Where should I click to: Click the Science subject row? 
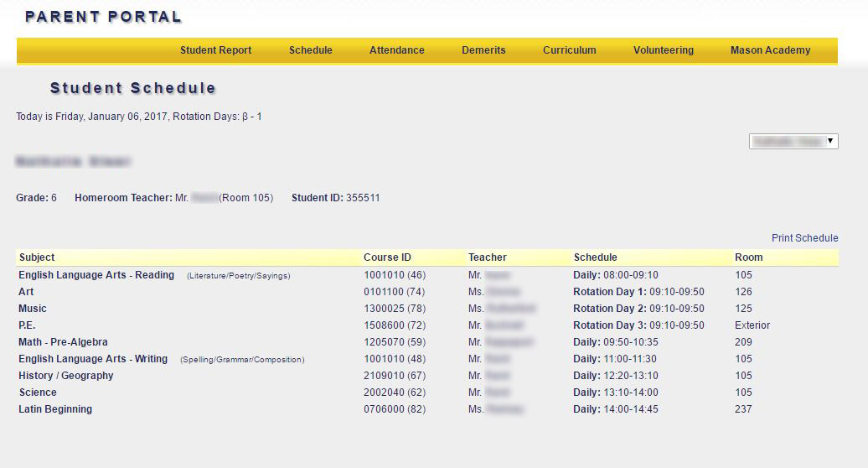[x=38, y=393]
